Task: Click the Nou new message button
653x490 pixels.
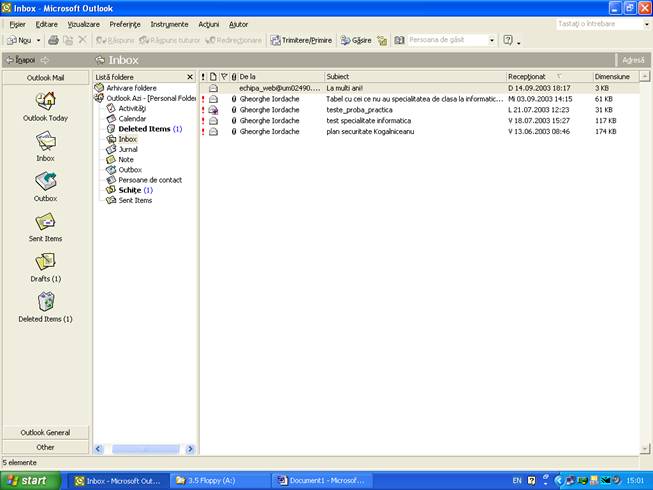Action: click(x=20, y=40)
